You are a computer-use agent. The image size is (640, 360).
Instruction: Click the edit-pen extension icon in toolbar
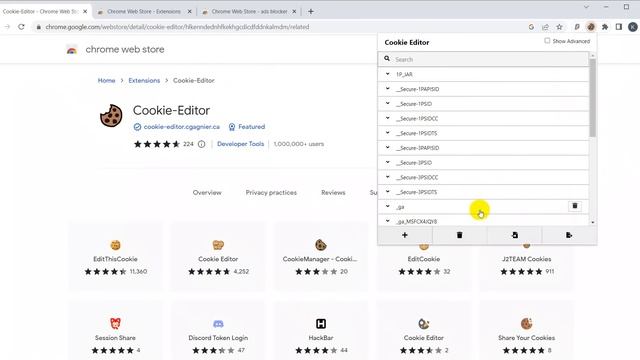coord(577,27)
